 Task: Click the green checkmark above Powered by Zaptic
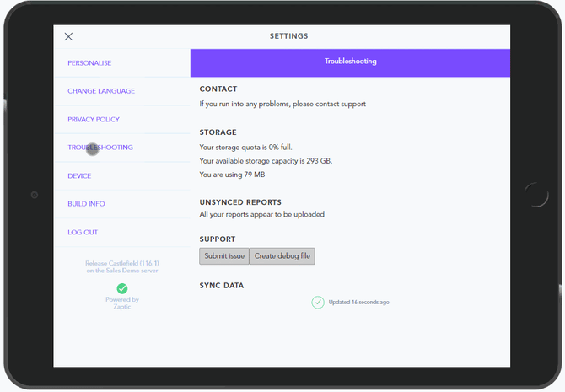(x=122, y=288)
